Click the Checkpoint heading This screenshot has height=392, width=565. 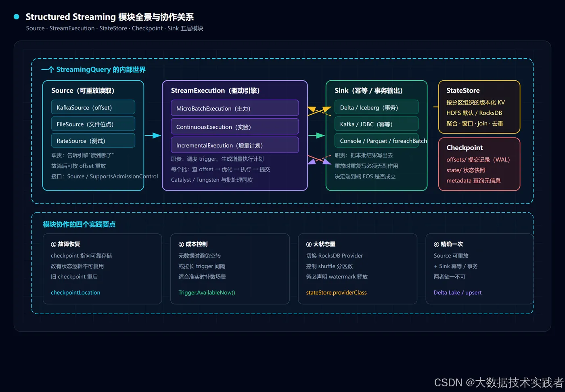[x=465, y=147]
